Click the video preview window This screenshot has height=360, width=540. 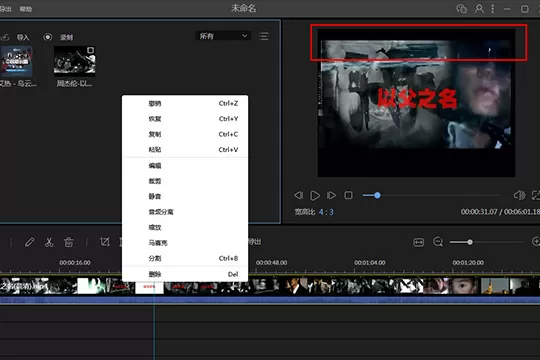(416, 103)
